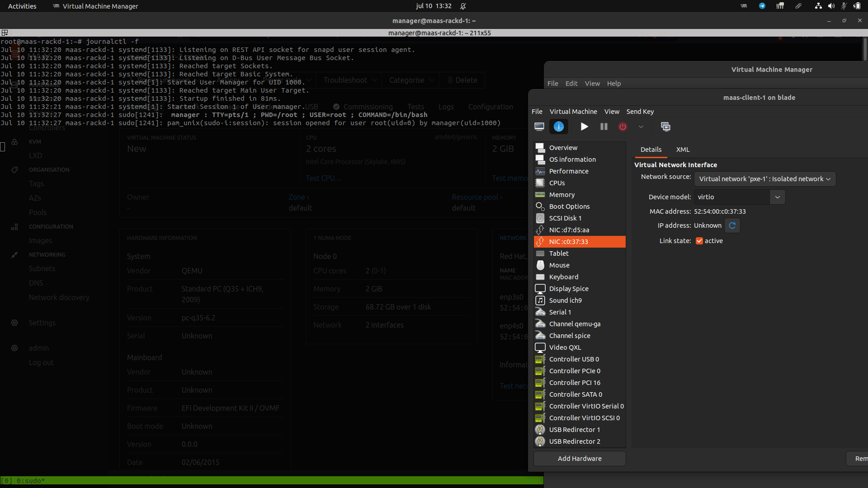Screen dimensions: 868x488
Task: Open the system tray volume icon
Action: [x=831, y=6]
